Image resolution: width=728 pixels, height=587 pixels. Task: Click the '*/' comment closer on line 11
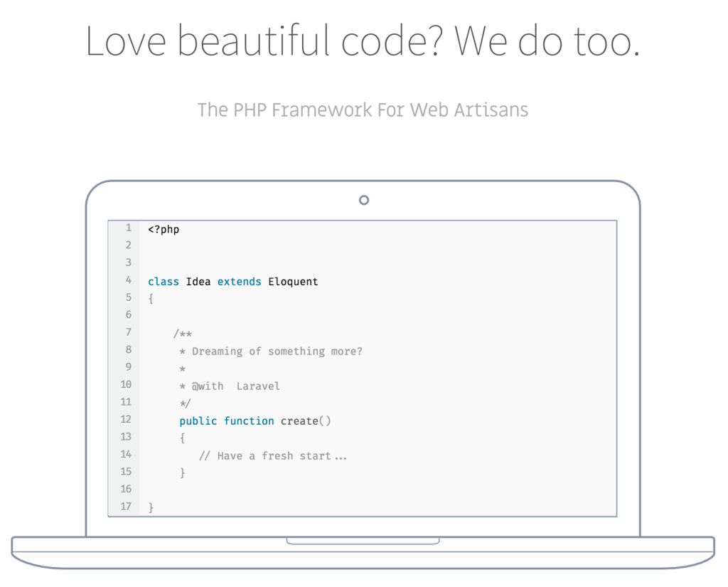click(x=186, y=403)
